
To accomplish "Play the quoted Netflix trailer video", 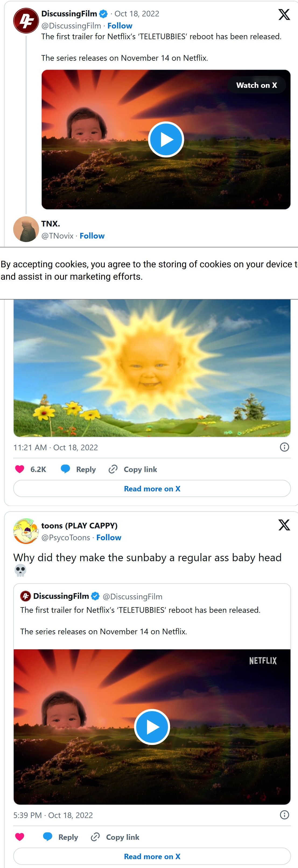I will pos(152,727).
